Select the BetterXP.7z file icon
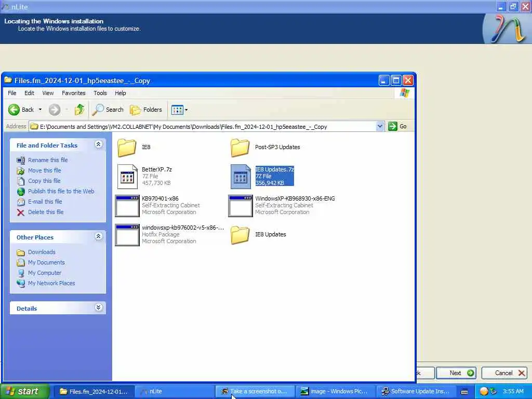The height and width of the screenshot is (399, 532). tap(127, 177)
